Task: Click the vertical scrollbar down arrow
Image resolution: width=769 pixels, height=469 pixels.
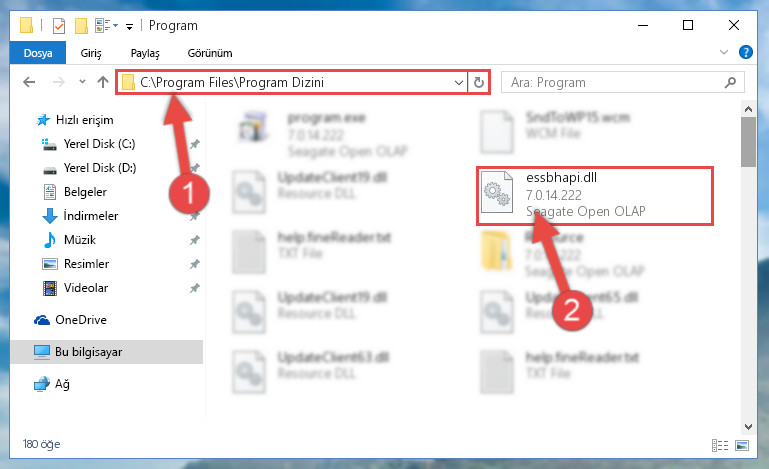Action: (x=748, y=427)
